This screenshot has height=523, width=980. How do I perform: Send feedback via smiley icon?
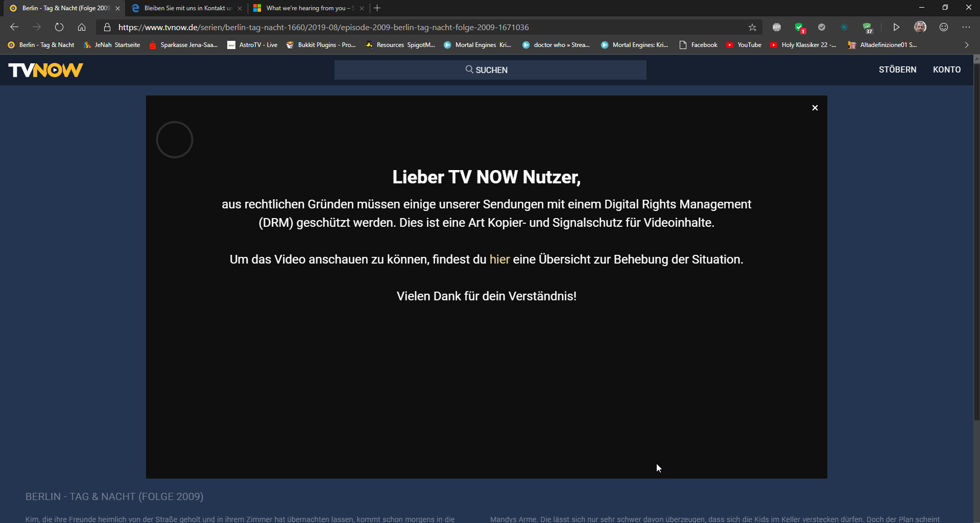coord(944,27)
